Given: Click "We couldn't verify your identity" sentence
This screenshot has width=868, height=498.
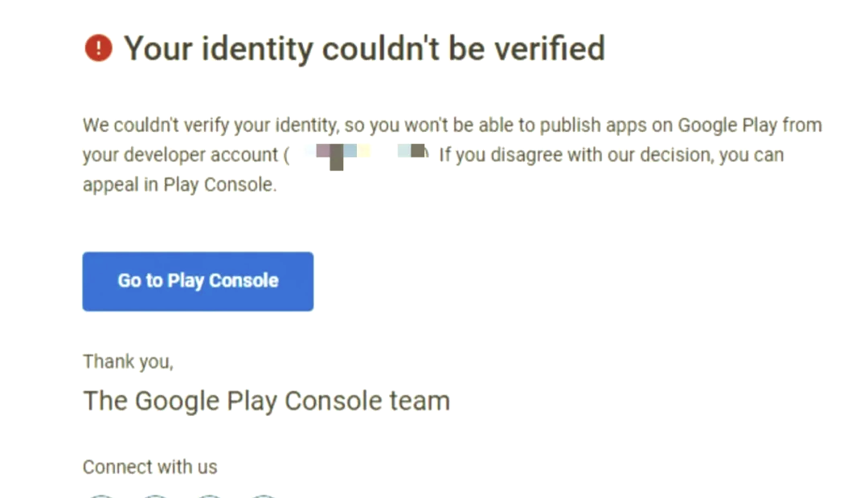Looking at the screenshot, I should [210, 125].
